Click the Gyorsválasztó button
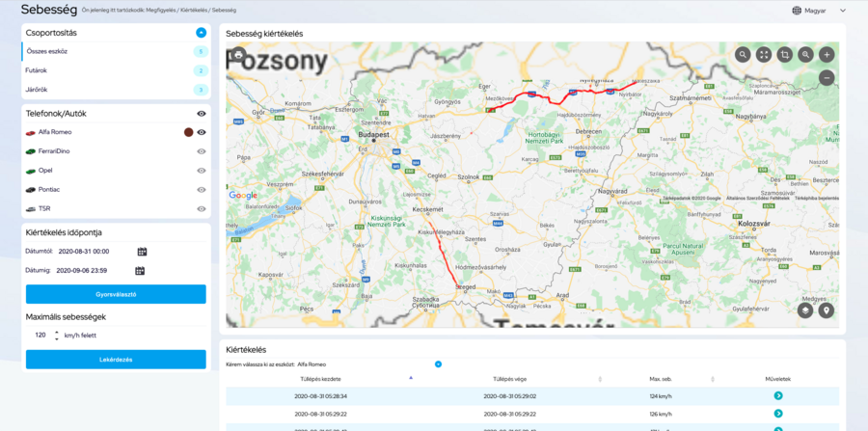 pyautogui.click(x=116, y=294)
